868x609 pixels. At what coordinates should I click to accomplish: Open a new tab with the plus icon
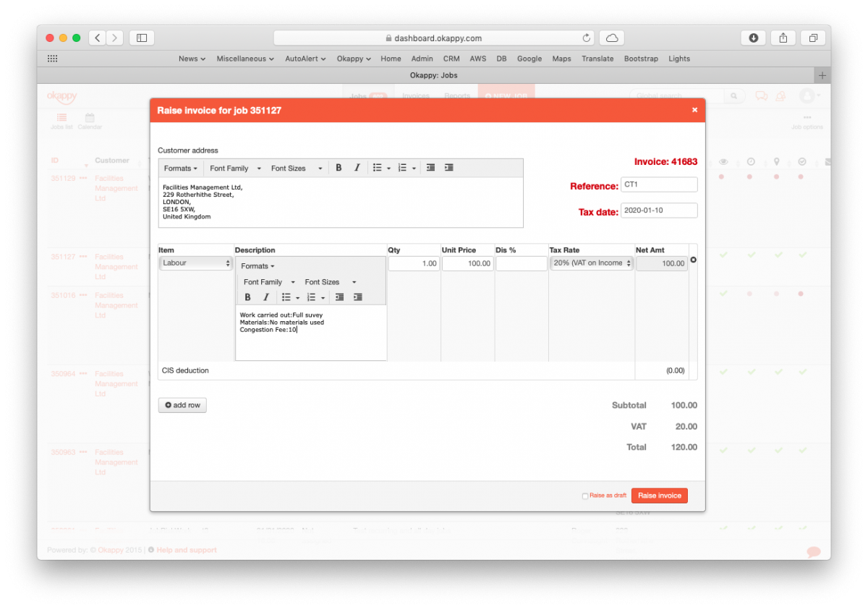pyautogui.click(x=822, y=75)
